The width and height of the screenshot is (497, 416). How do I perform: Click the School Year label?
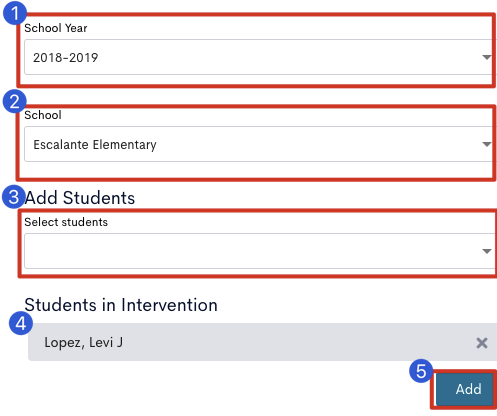tap(56, 28)
